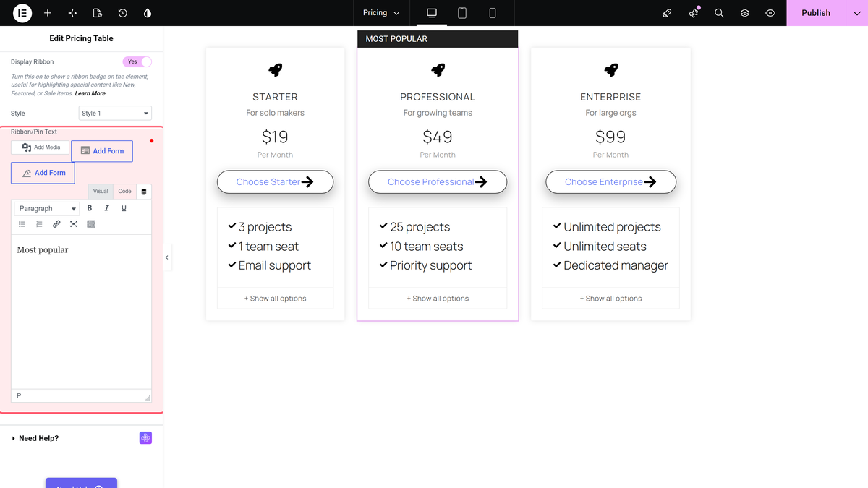Click the rocket icon in top bar
This screenshot has height=488, width=868.
[x=668, y=13]
